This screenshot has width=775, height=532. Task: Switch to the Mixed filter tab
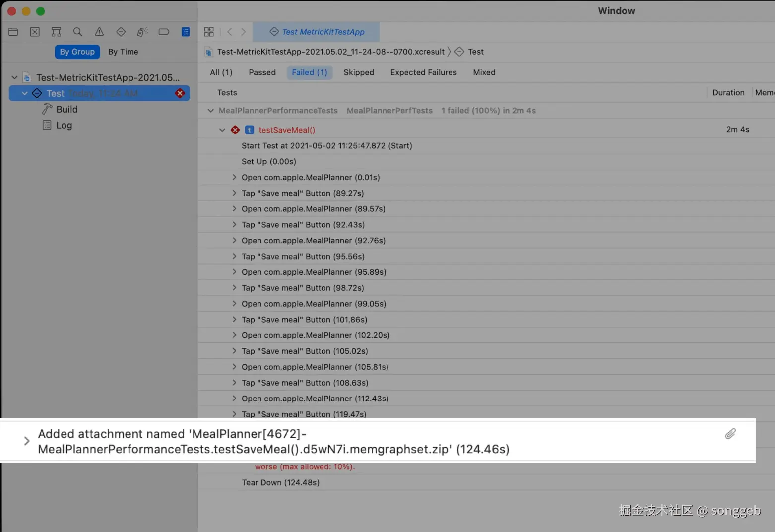[x=484, y=72]
